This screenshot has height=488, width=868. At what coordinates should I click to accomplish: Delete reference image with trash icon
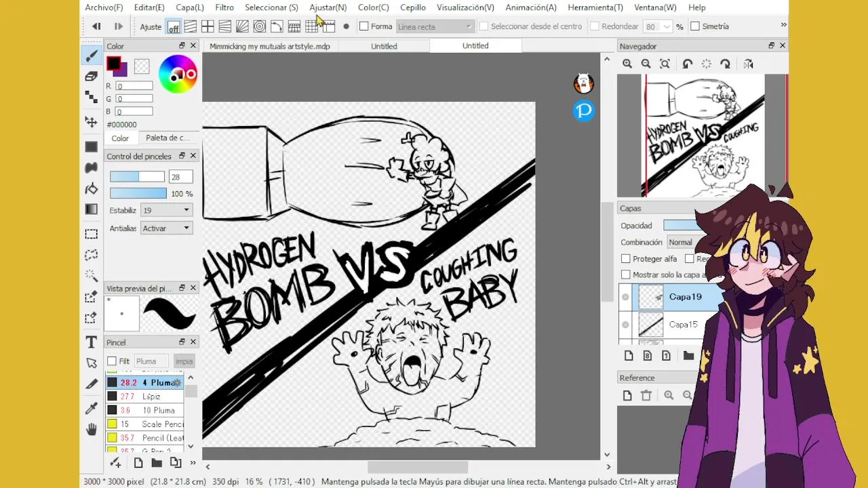[x=646, y=395]
